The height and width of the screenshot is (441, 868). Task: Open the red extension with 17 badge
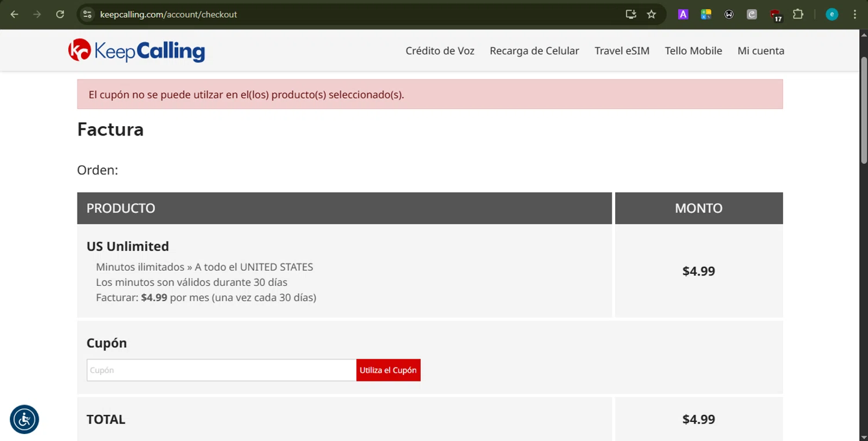tap(775, 15)
